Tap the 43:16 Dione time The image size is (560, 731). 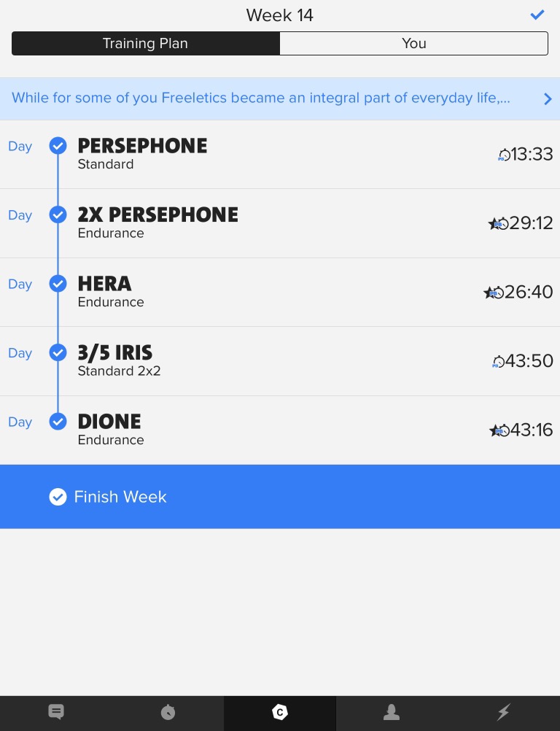tap(532, 430)
